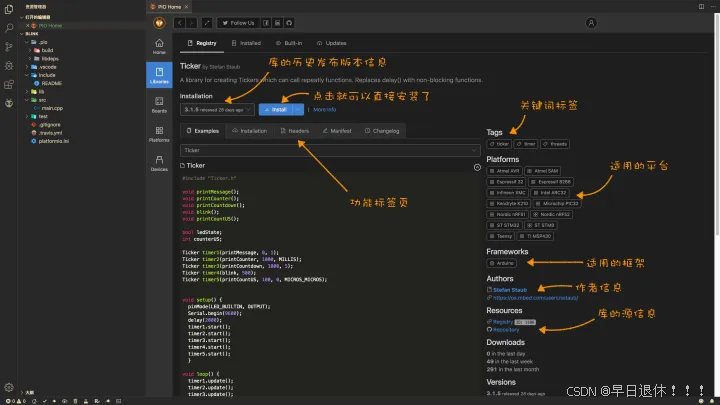The width and height of the screenshot is (720, 405).
Task: Click PlatformIO Build checkmark in status bar
Action: 45,401
